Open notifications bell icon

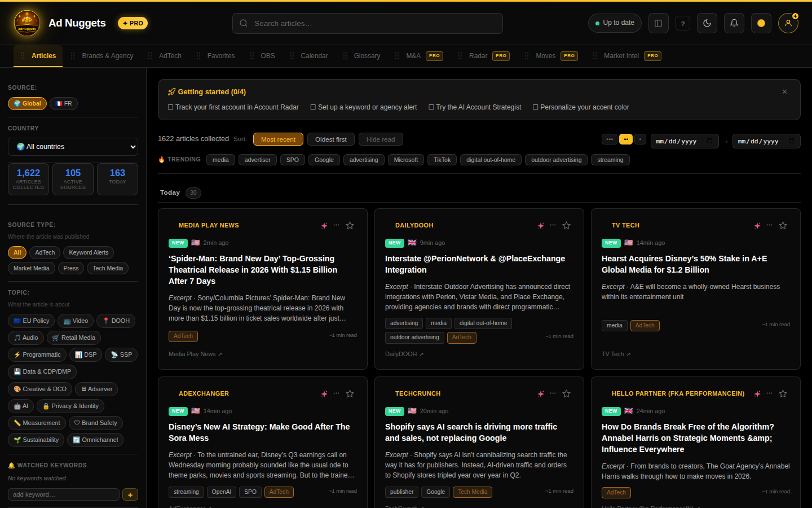coord(734,23)
